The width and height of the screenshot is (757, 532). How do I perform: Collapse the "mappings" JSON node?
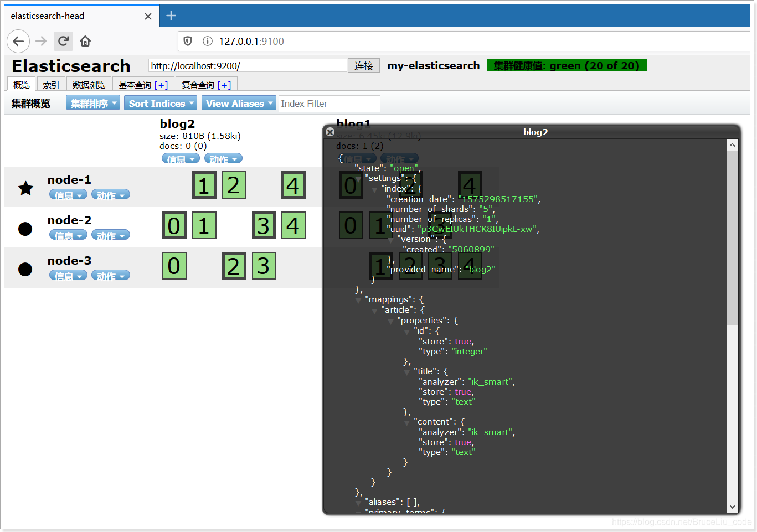tap(358, 301)
